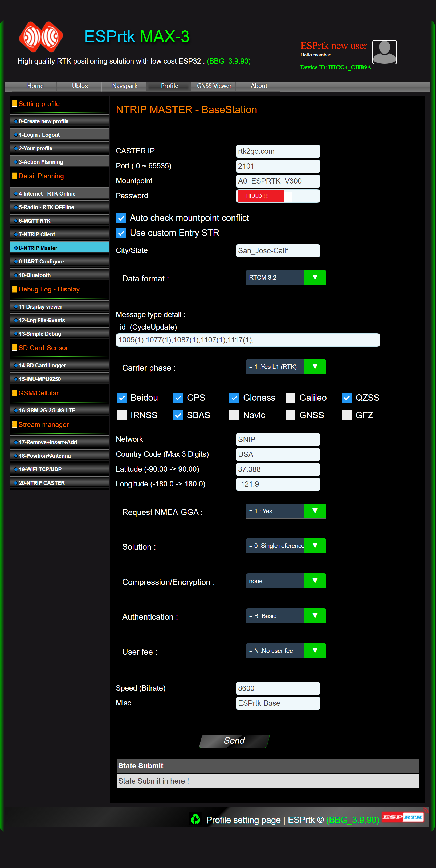Viewport: 436px width, 868px height.
Task: Click the orange square beside SD Card-Sensor
Action: click(x=14, y=348)
